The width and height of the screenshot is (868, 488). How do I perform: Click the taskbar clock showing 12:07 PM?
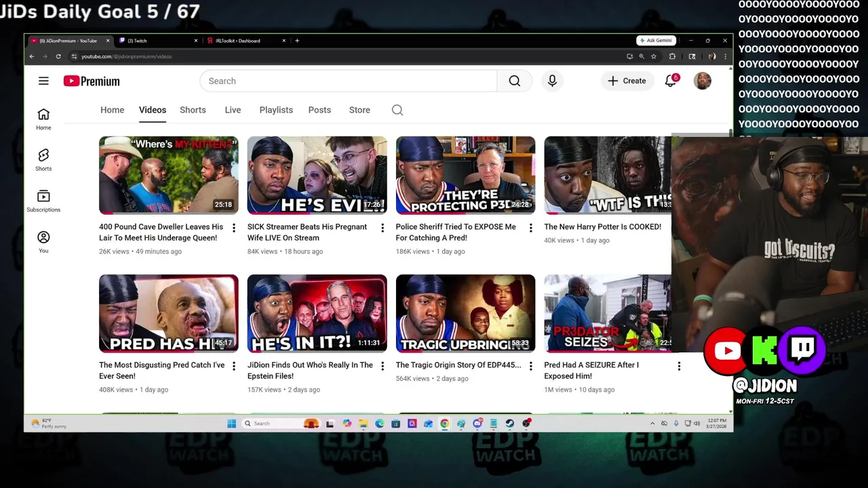click(x=717, y=424)
